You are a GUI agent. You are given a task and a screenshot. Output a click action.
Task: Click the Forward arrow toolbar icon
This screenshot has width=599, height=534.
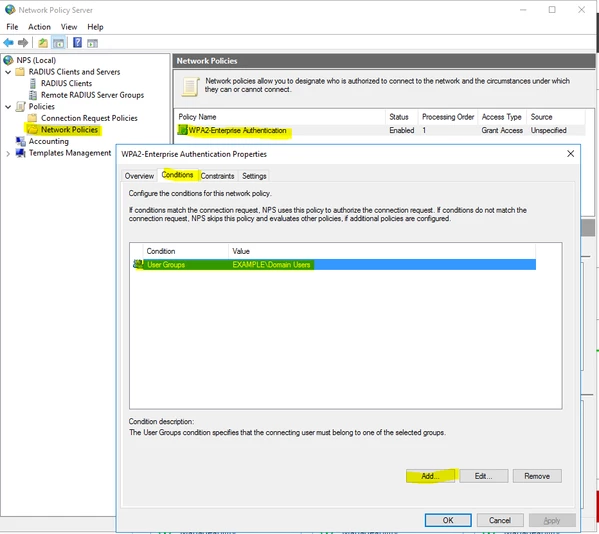click(x=23, y=43)
